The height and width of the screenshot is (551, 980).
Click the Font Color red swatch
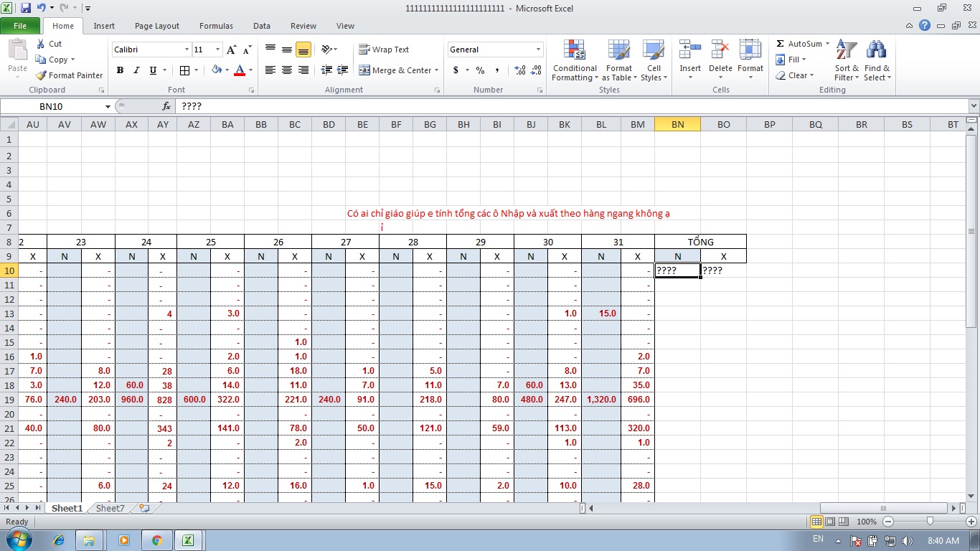(240, 70)
